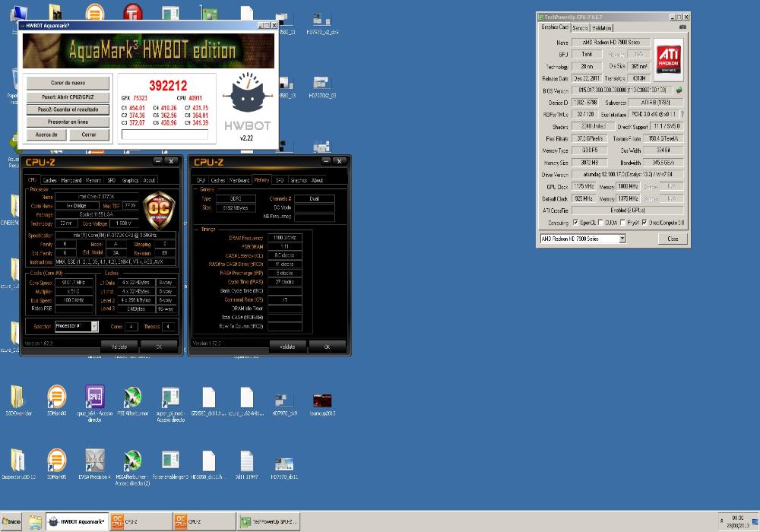Click Validate in the left CPU-Z window
The height and width of the screenshot is (532, 760).
tap(119, 347)
